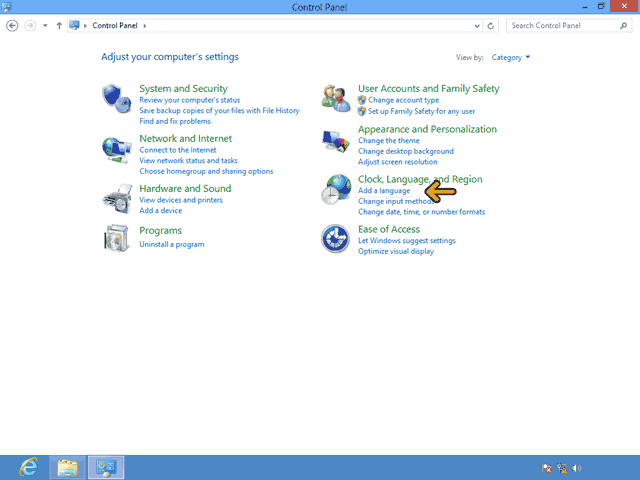Open System and Security category
The height and width of the screenshot is (480, 640).
(x=183, y=89)
